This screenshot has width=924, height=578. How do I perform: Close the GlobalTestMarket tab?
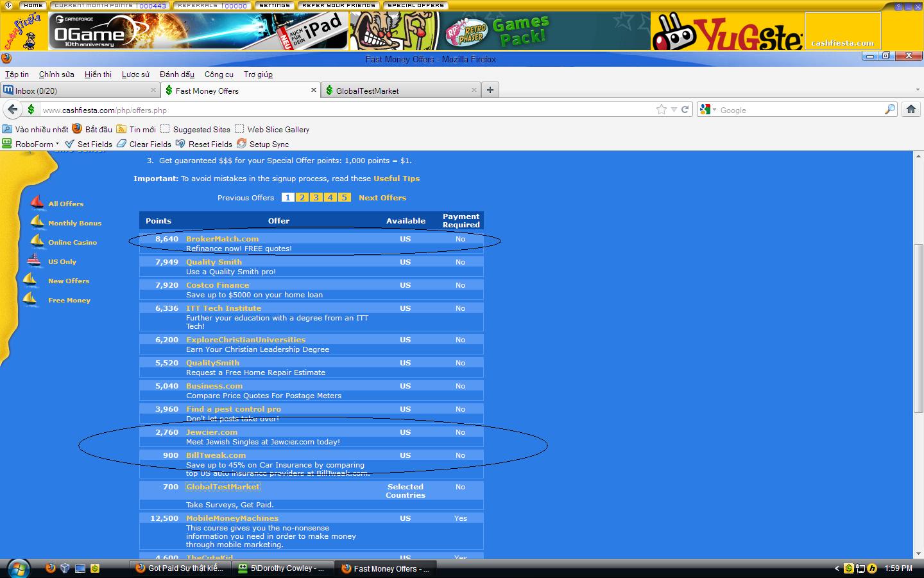tap(474, 90)
